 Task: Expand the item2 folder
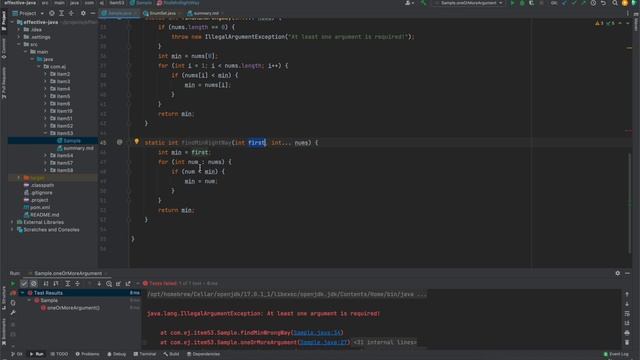tap(45, 74)
